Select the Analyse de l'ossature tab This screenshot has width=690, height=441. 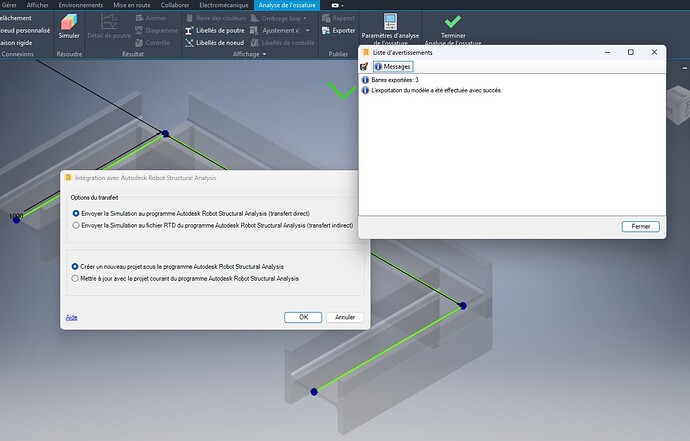click(x=287, y=5)
